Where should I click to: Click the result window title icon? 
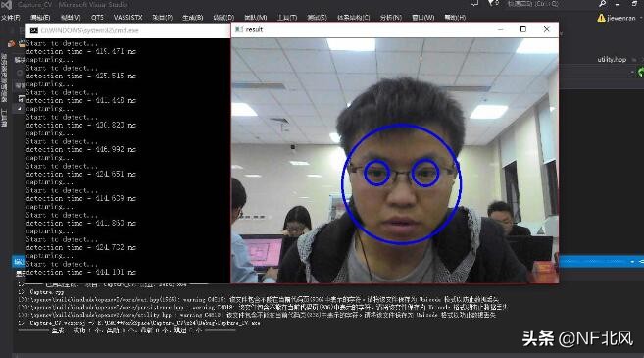click(x=239, y=29)
